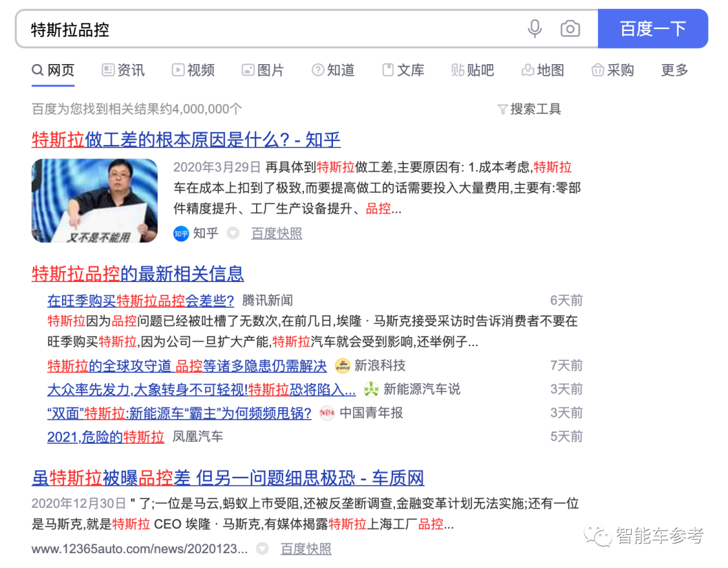Open 搜索工具 filter options

(x=529, y=109)
